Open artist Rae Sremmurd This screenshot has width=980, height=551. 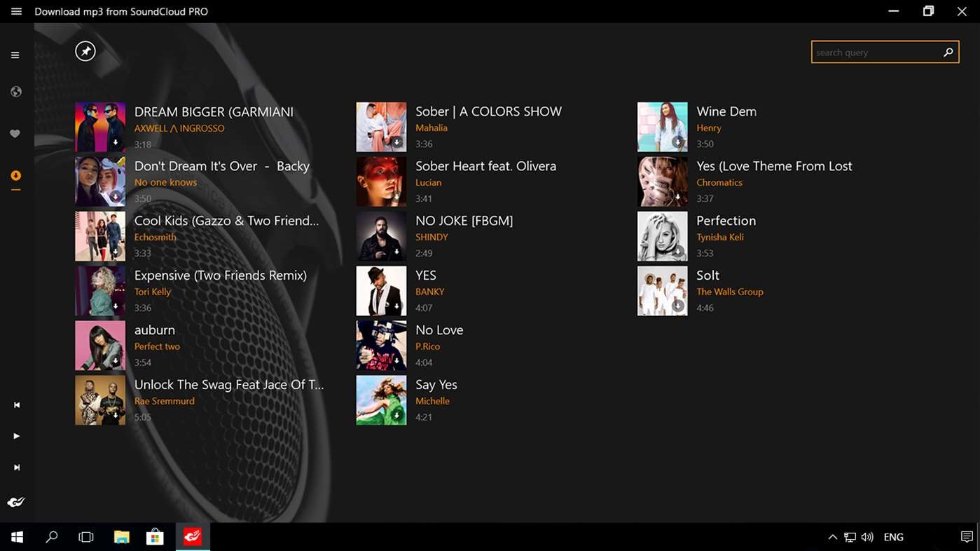[x=165, y=401]
